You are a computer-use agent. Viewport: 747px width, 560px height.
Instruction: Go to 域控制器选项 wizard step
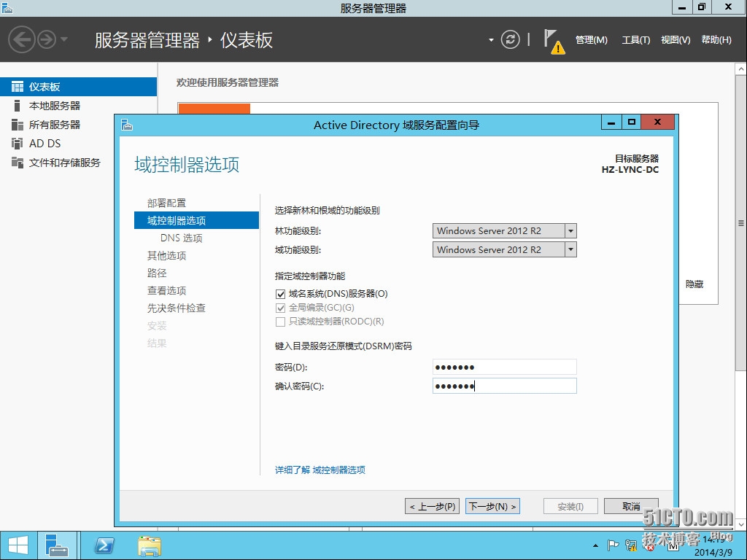coord(196,220)
